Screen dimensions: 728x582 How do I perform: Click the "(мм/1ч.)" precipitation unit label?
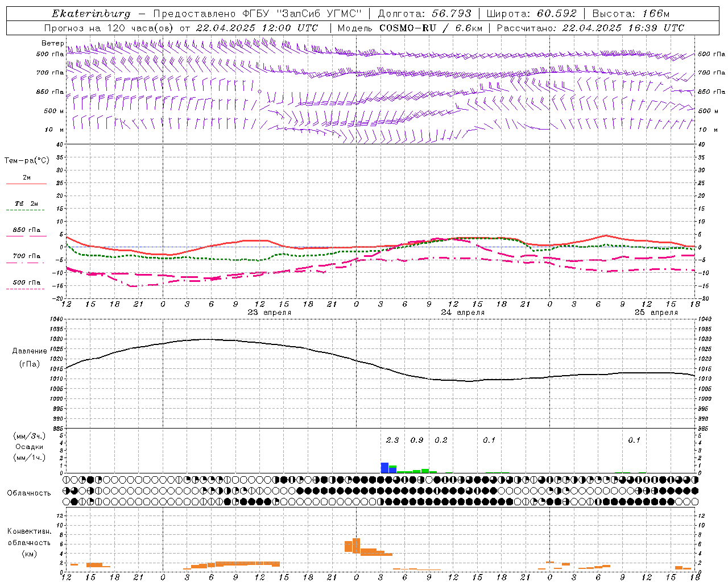[30, 458]
